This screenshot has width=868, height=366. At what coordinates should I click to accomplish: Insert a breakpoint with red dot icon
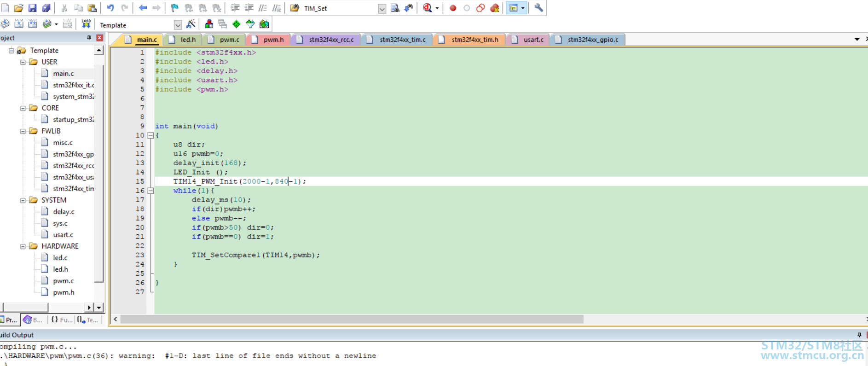(x=453, y=8)
